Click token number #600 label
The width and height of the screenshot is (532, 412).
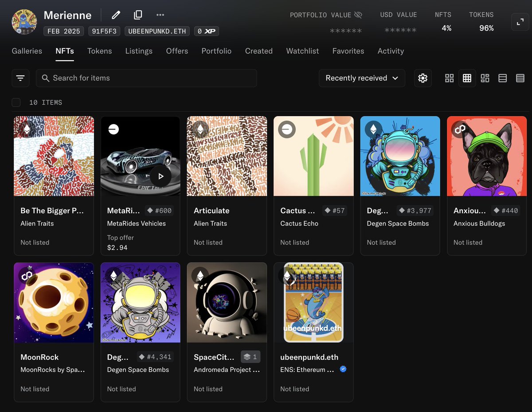[159, 211]
